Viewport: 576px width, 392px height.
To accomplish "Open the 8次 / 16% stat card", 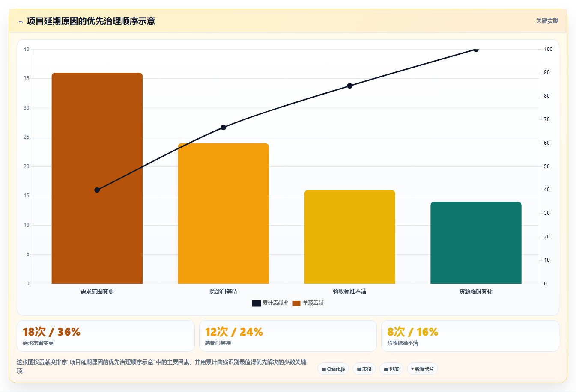I will tap(470, 336).
